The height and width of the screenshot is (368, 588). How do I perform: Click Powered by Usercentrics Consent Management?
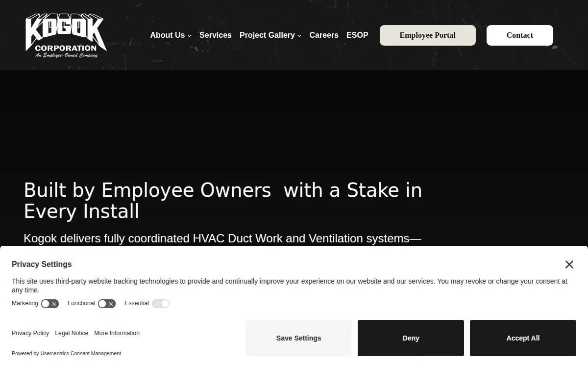[x=66, y=353]
